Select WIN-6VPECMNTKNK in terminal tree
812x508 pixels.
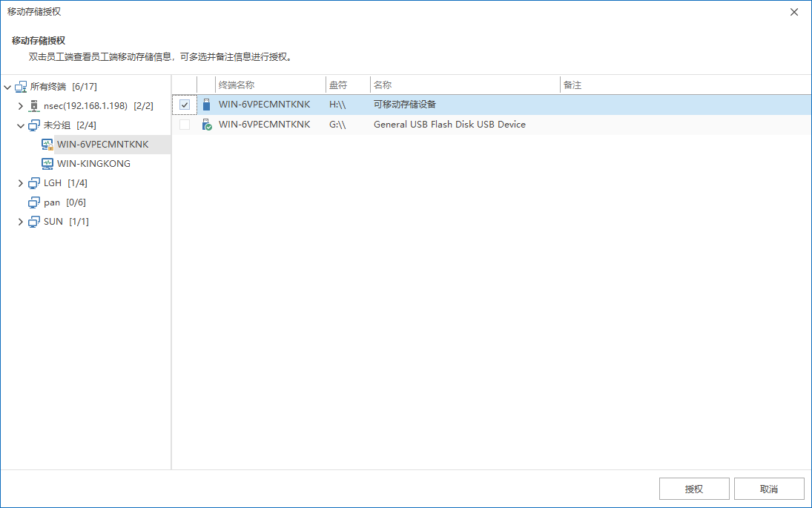[102, 145]
